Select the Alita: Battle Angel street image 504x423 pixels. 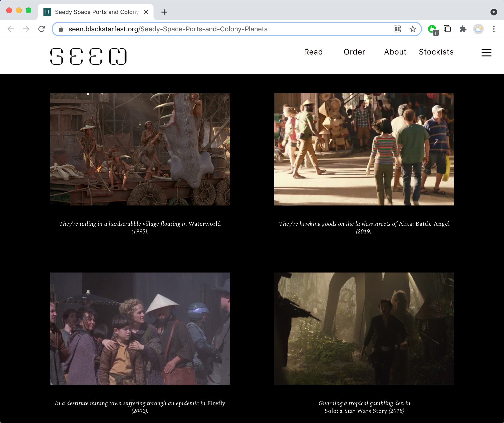click(x=364, y=149)
